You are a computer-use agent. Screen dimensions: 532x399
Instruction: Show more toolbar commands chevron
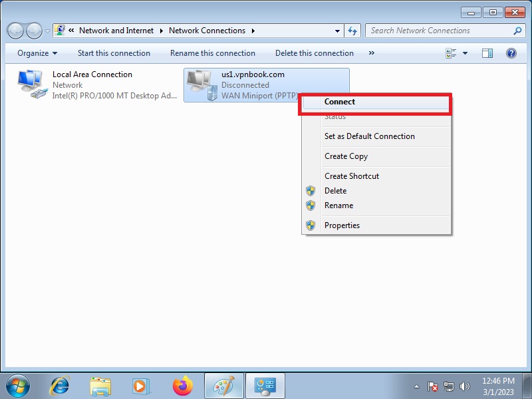[x=371, y=53]
